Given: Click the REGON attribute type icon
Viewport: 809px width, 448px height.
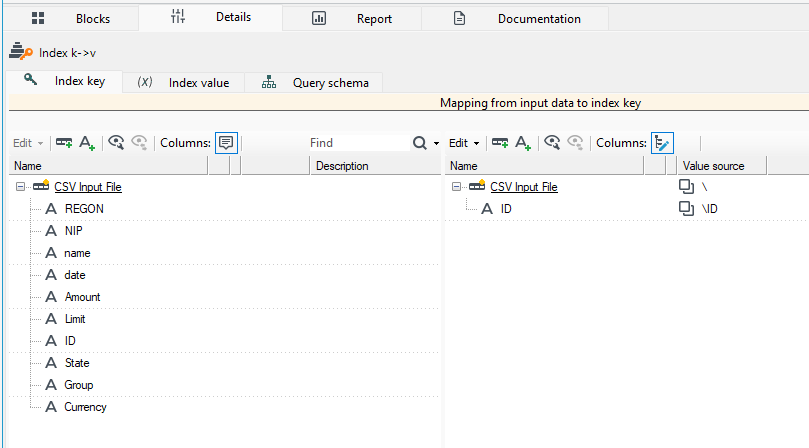Looking at the screenshot, I should pos(51,209).
